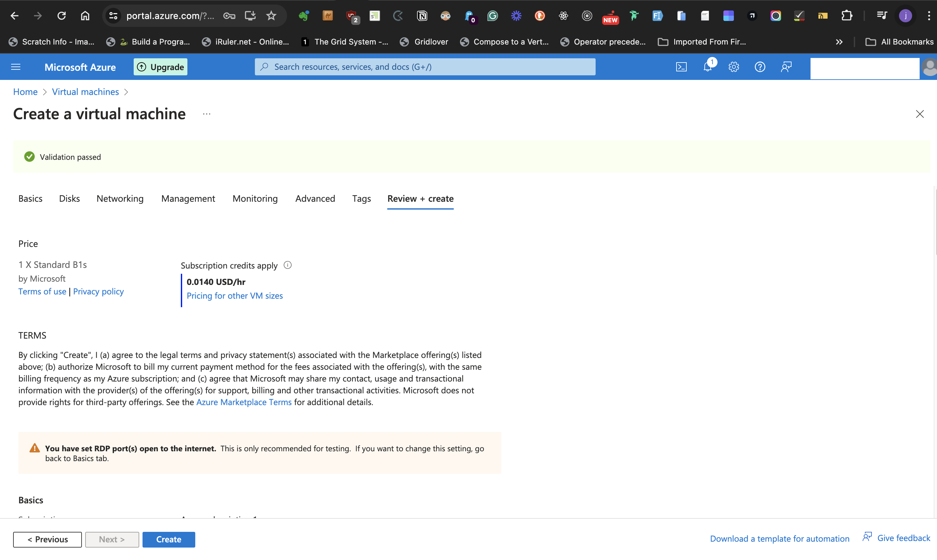Expand the hidden bookmarks chevron
Screen dimensions: 937x560
pos(839,42)
